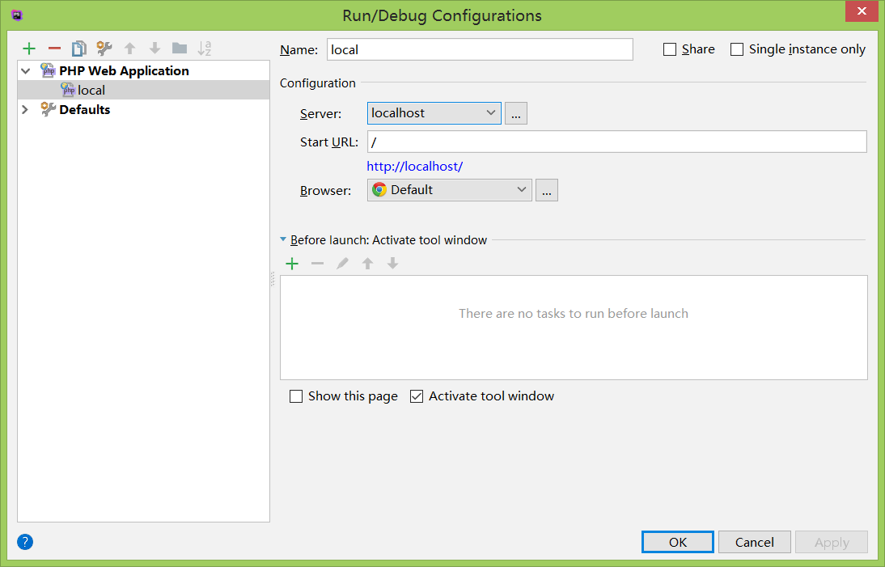Viewport: 885px width, 588px height.
Task: Remove configuration with the red minus icon
Action: (x=54, y=49)
